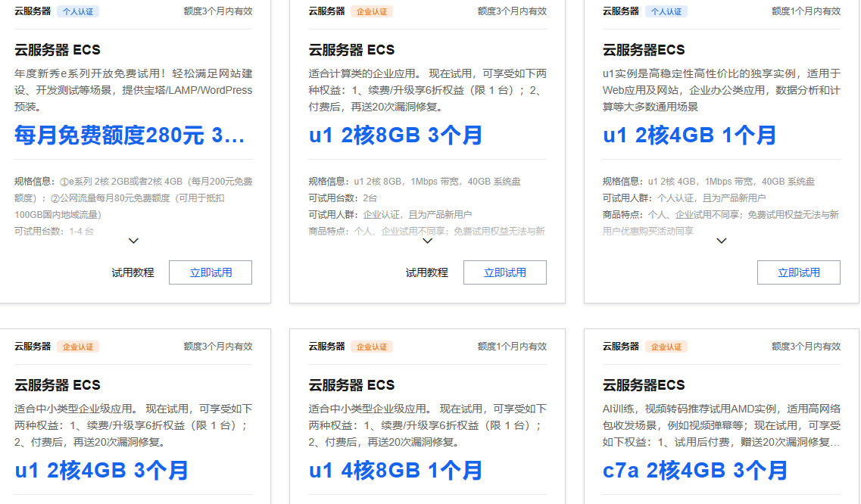The width and height of the screenshot is (861, 504).
Task: Click 立即试用 on the 每月免费额度280元 card
Action: (211, 272)
